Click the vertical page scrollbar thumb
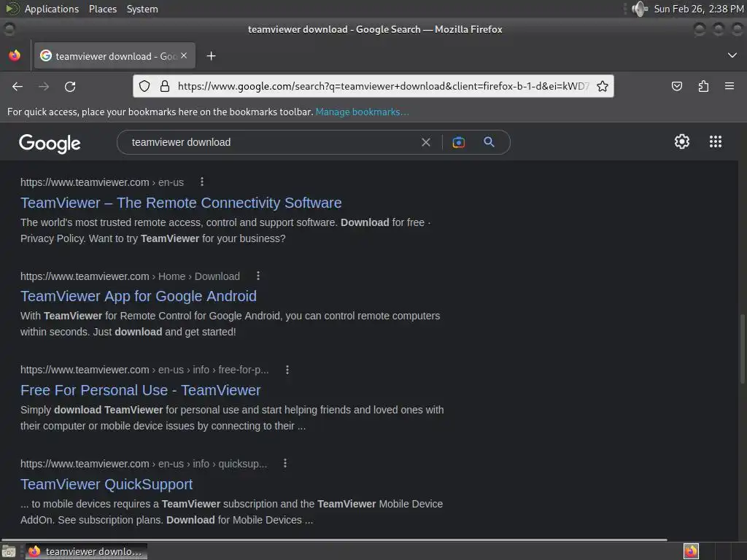Viewport: 747px width, 560px height. tap(742, 348)
